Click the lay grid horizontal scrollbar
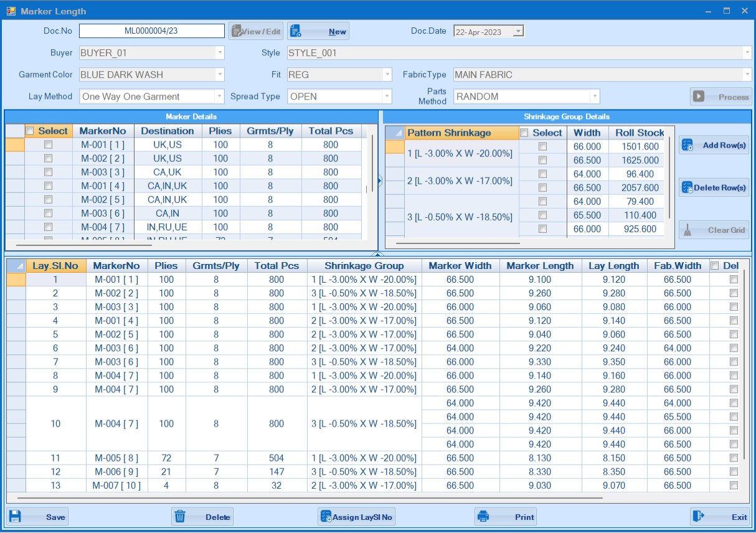The height and width of the screenshot is (533, 756). point(310,498)
